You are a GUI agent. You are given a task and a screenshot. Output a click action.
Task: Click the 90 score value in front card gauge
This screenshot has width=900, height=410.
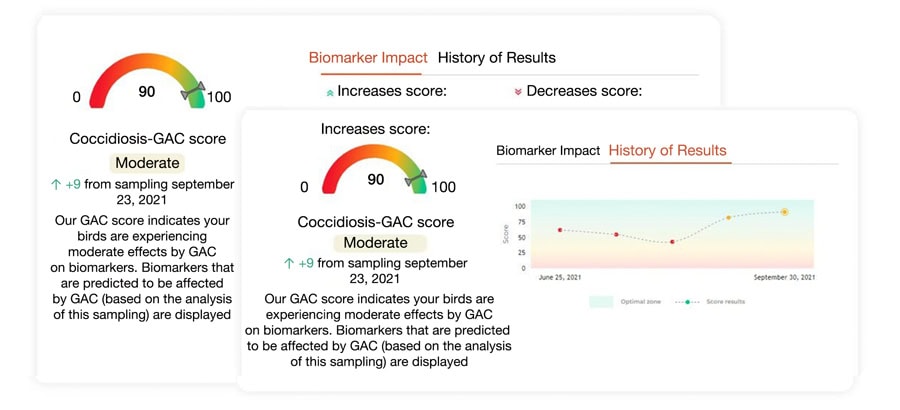(x=376, y=180)
